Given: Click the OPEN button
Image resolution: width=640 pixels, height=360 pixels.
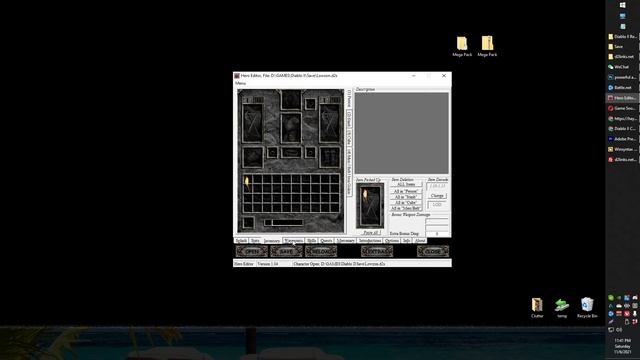Looking at the screenshot, I should tap(251, 251).
